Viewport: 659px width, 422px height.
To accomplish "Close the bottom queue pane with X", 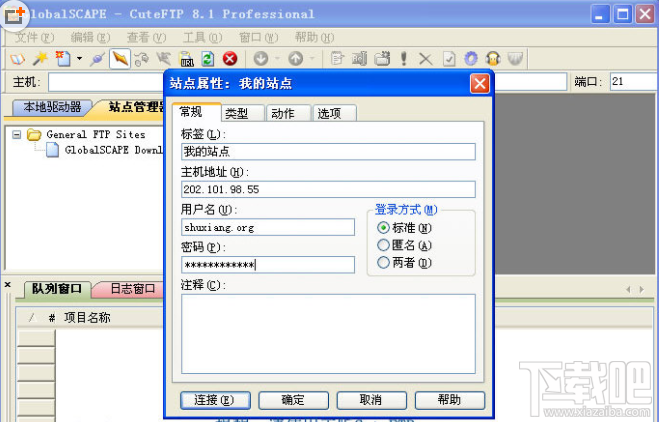I will click(8, 285).
